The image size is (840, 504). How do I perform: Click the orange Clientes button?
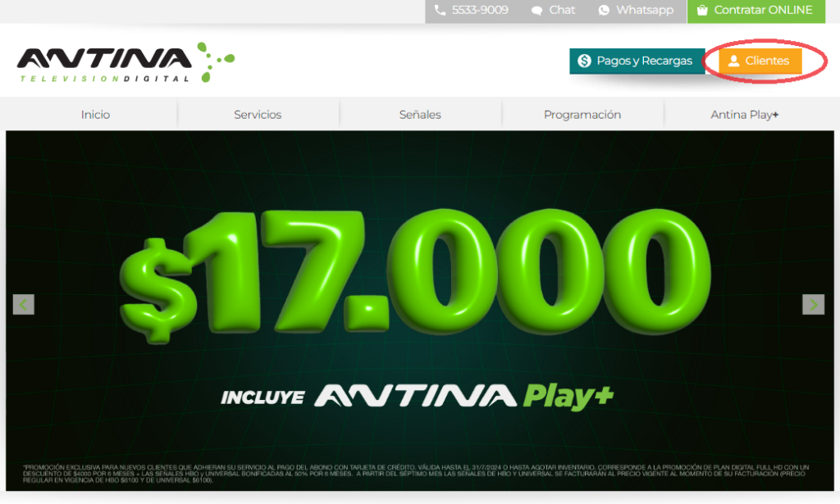click(x=760, y=61)
